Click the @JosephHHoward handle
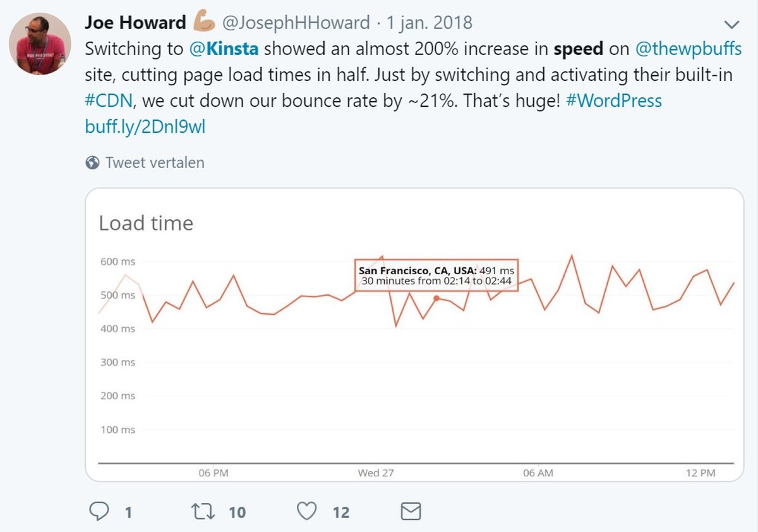Image resolution: width=758 pixels, height=532 pixels. click(x=296, y=23)
